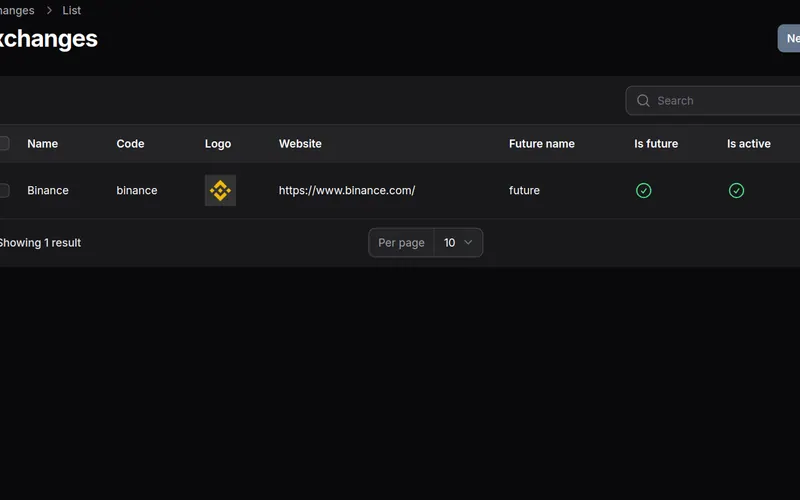Focus the Search input field
Screen dimensions: 800x500
713,101
